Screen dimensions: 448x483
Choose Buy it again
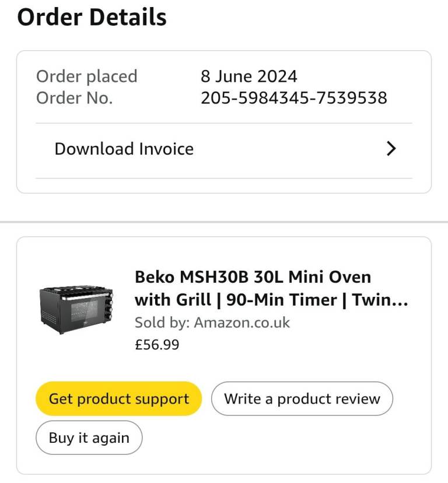click(x=89, y=437)
